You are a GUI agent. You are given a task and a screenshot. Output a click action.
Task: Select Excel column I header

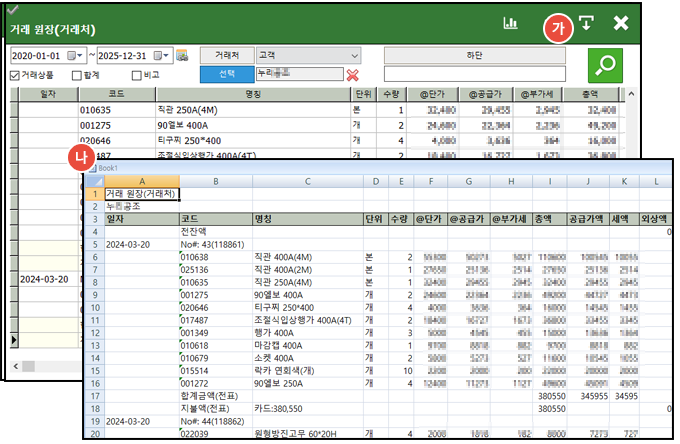[x=550, y=182]
